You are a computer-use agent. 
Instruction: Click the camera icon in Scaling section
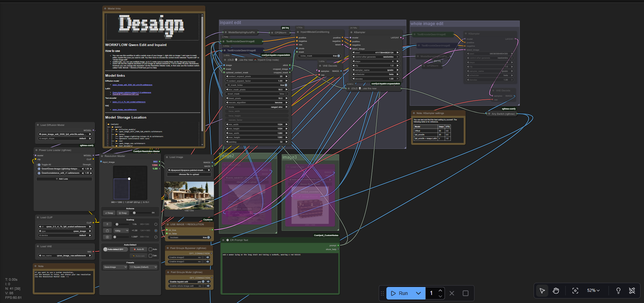(108, 237)
